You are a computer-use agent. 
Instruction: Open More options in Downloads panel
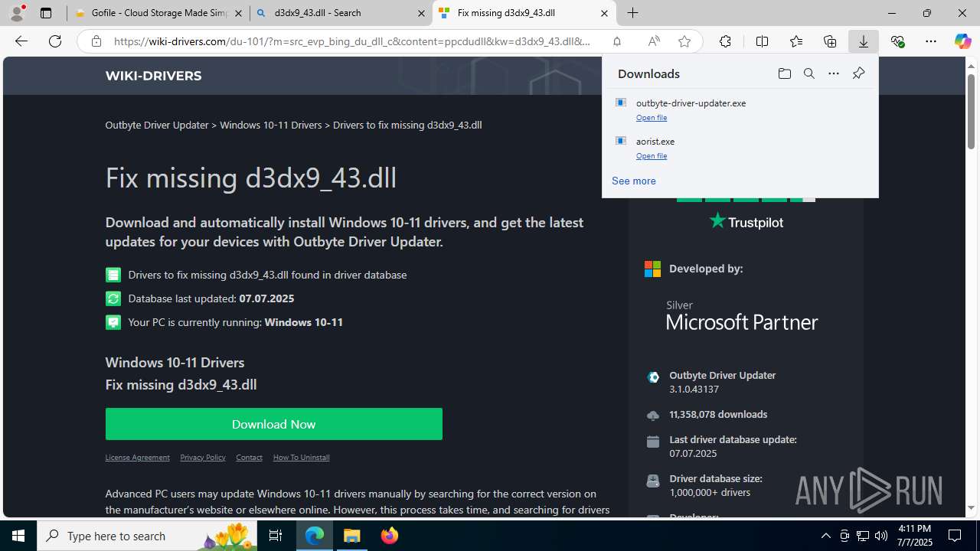(x=833, y=73)
